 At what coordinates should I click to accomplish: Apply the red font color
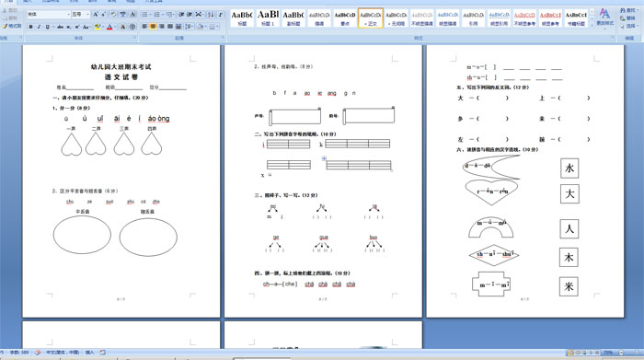[109, 27]
